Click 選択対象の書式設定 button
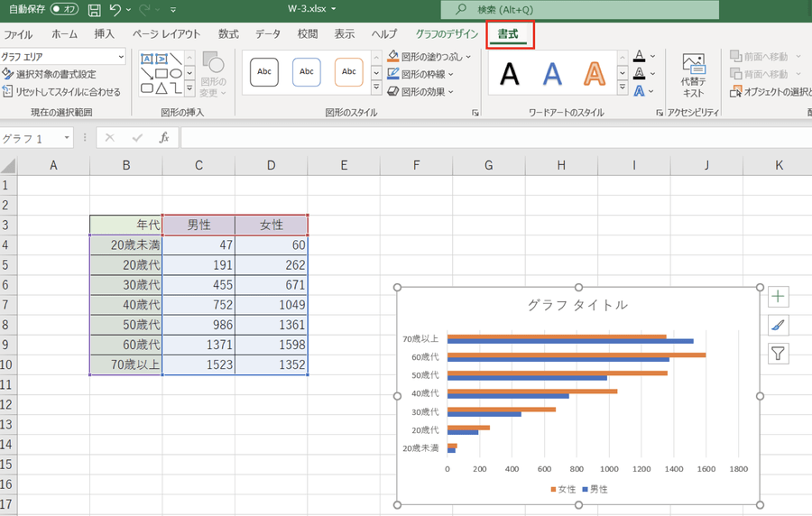This screenshot has width=812, height=516. tap(55, 74)
